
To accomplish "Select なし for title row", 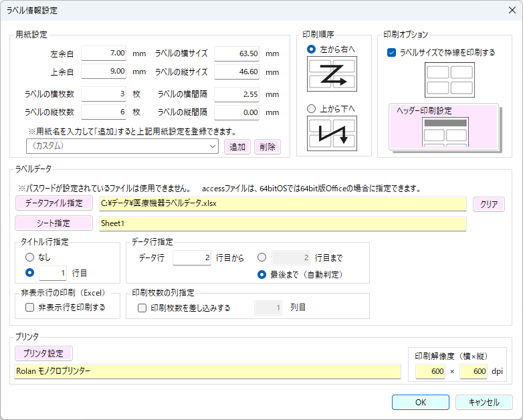I will [29, 257].
